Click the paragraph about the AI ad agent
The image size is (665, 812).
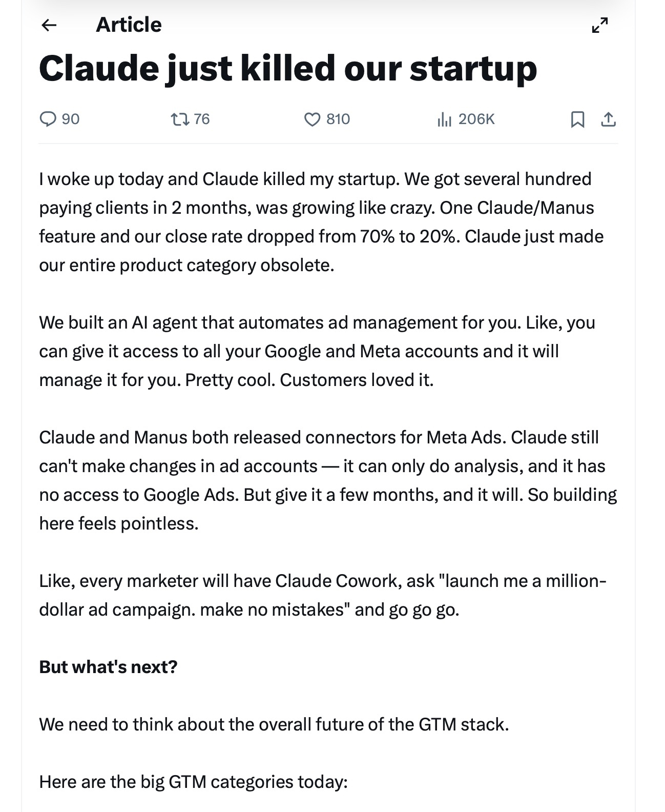click(x=318, y=351)
